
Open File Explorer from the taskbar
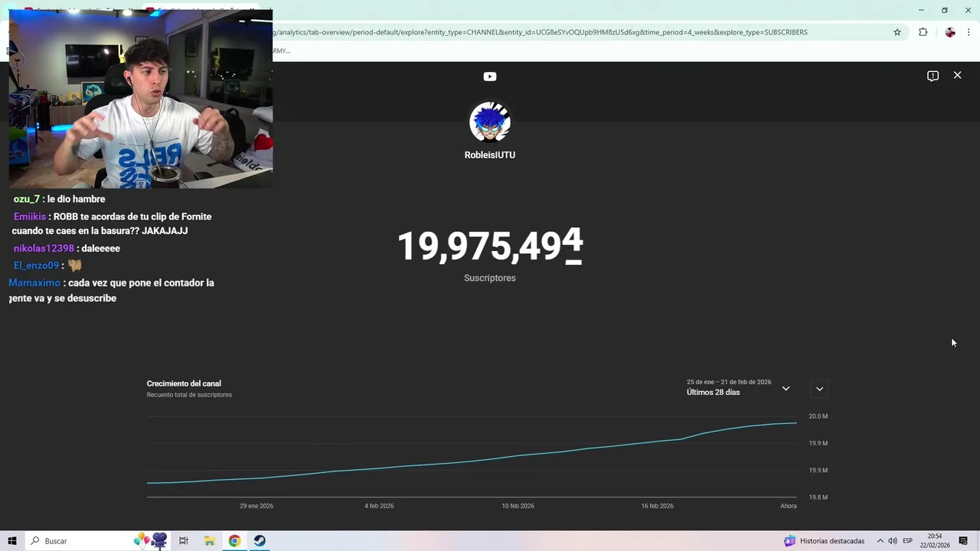pos(209,541)
